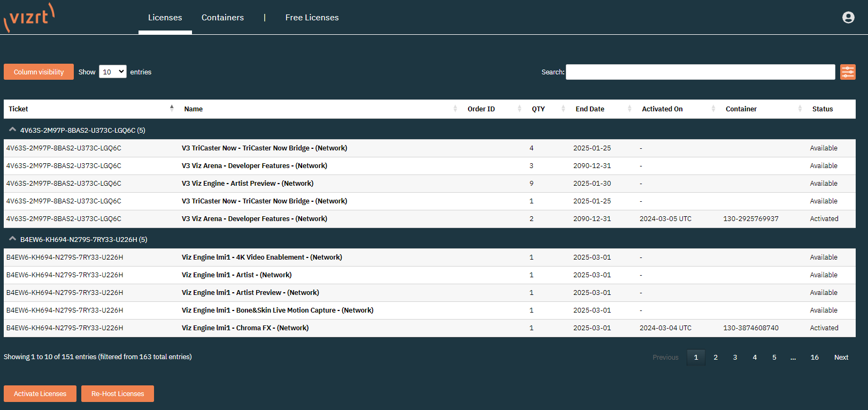Open the Show entries count dropdown

point(113,72)
